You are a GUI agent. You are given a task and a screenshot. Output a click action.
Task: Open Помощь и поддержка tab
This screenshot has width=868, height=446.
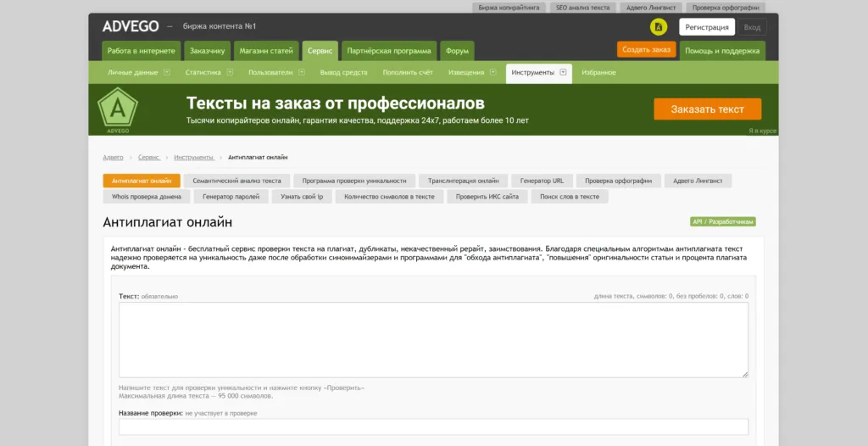[722, 51]
